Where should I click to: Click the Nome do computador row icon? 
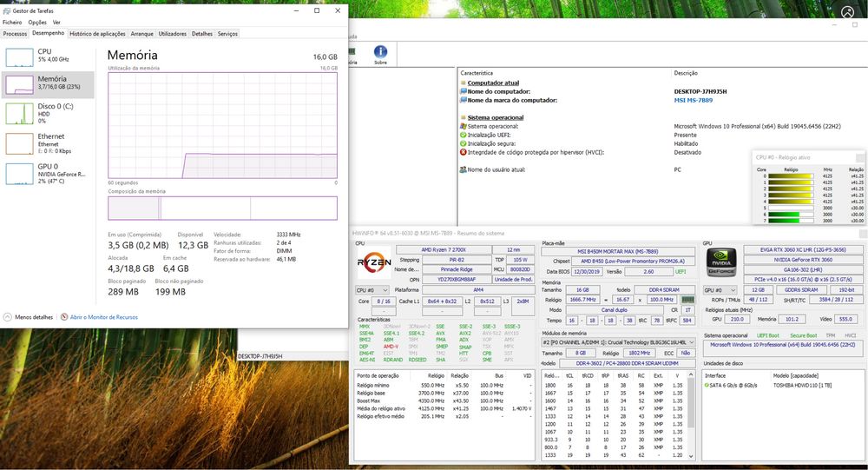[464, 91]
